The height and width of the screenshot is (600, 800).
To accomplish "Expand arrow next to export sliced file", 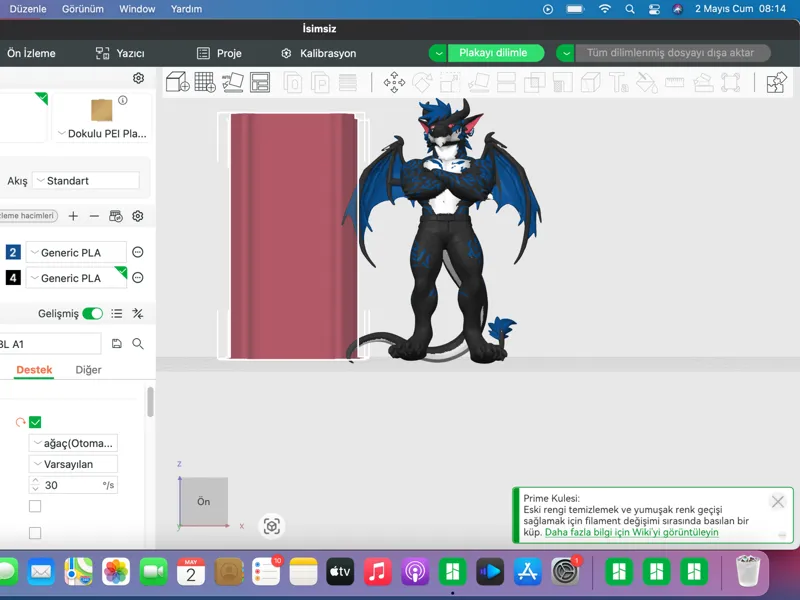I will pos(565,53).
